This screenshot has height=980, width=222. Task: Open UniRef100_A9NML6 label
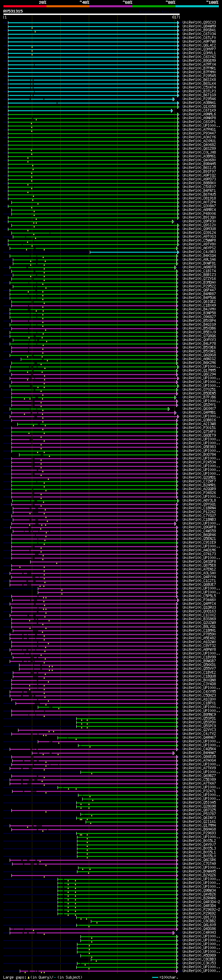tap(199, 114)
